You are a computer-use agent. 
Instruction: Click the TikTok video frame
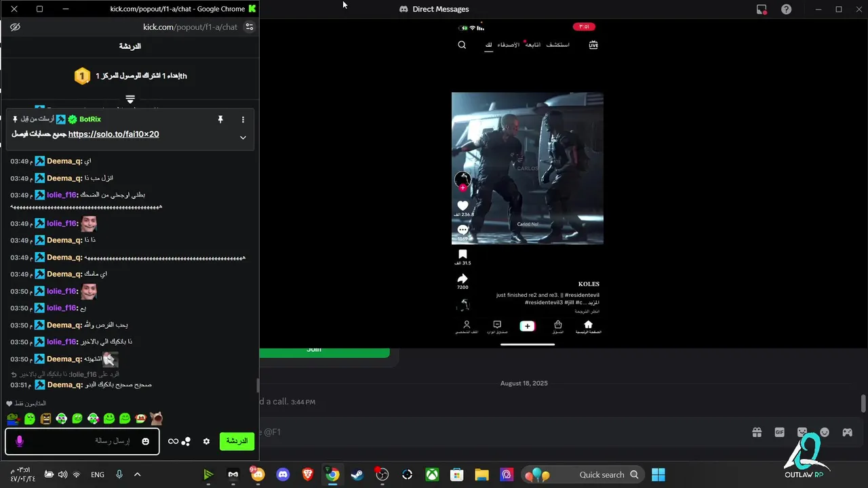click(x=528, y=168)
